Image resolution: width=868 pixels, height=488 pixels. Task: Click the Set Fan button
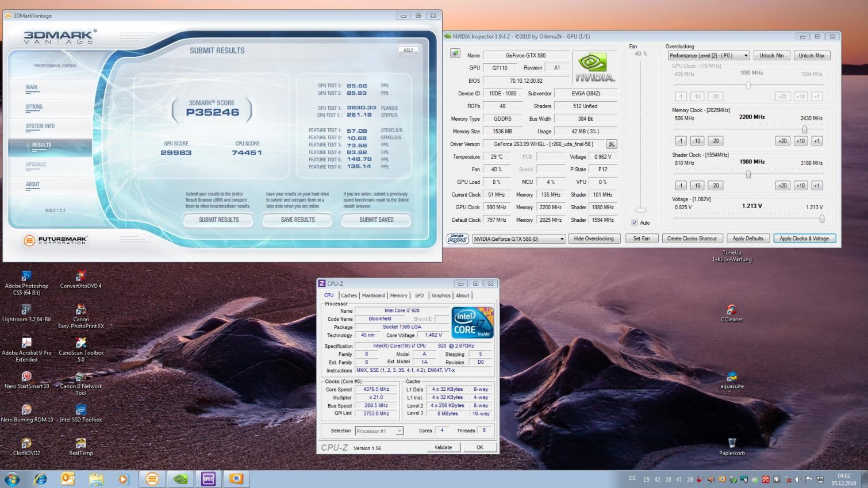[642, 239]
